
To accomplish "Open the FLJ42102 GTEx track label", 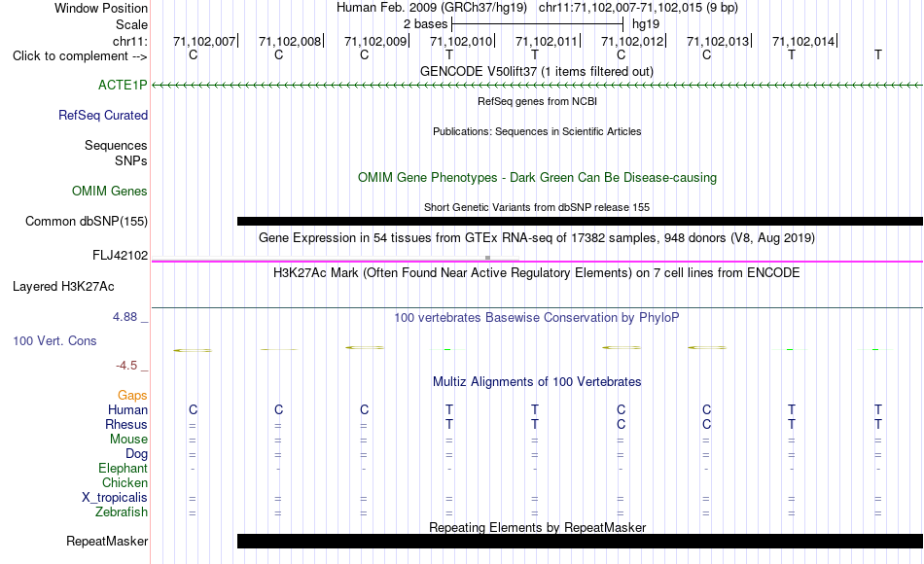I will tap(121, 255).
